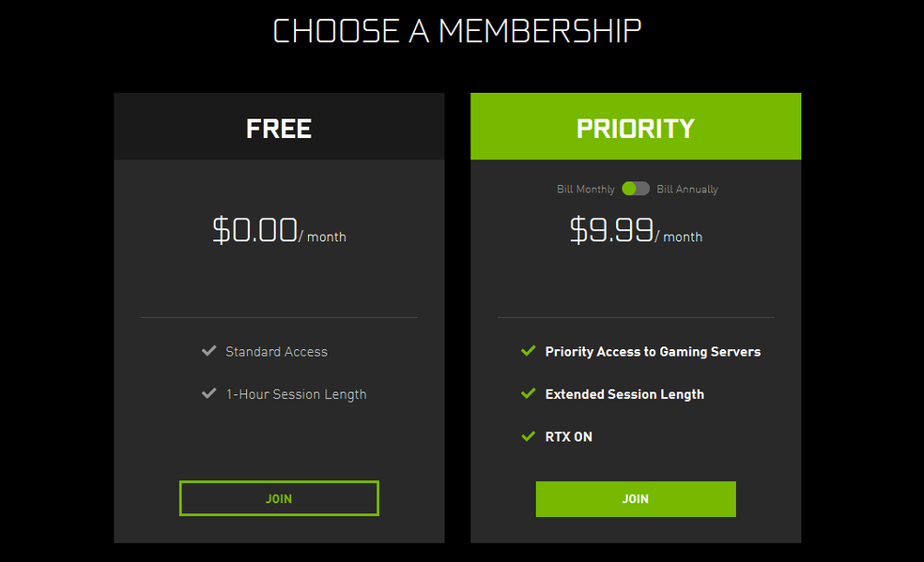Click the RTX ON feature text
The image size is (924, 562).
pos(568,436)
